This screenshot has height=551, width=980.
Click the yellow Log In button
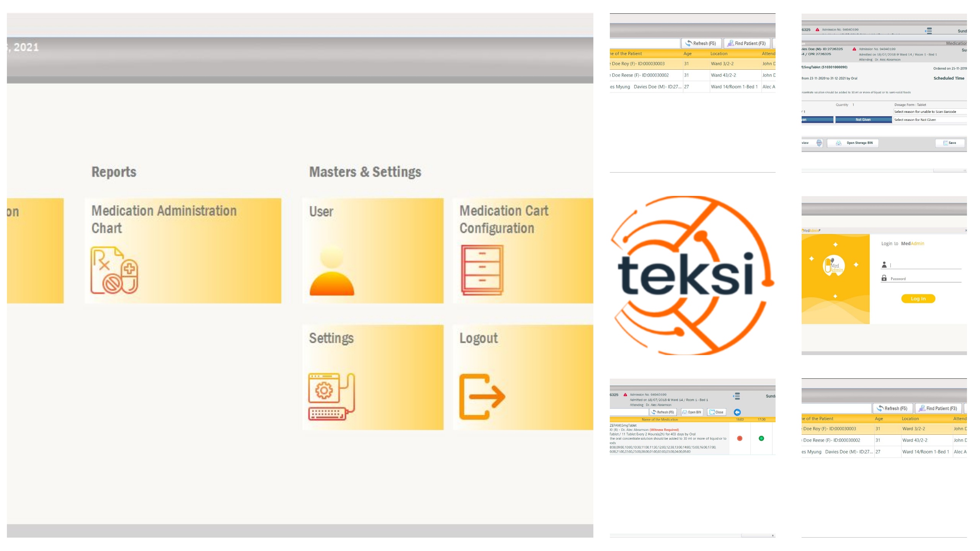tap(918, 299)
